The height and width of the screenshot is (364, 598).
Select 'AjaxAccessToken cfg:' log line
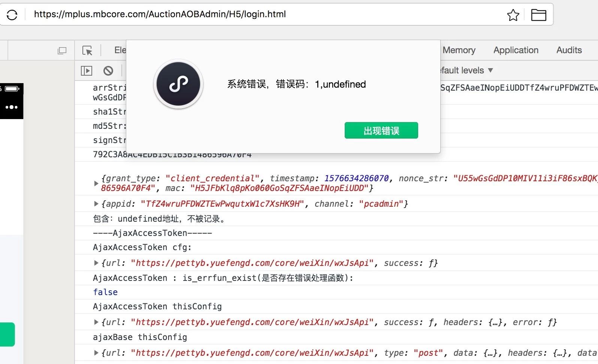coord(142,247)
